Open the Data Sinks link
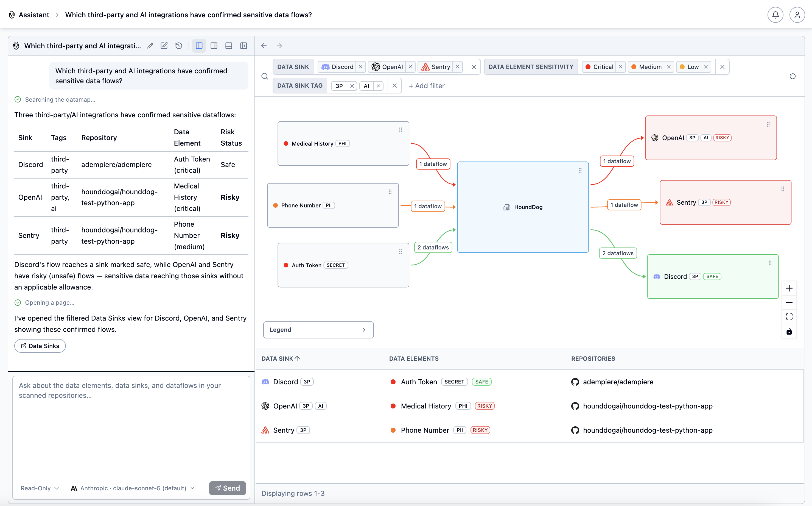The height and width of the screenshot is (506, 812). coord(40,346)
